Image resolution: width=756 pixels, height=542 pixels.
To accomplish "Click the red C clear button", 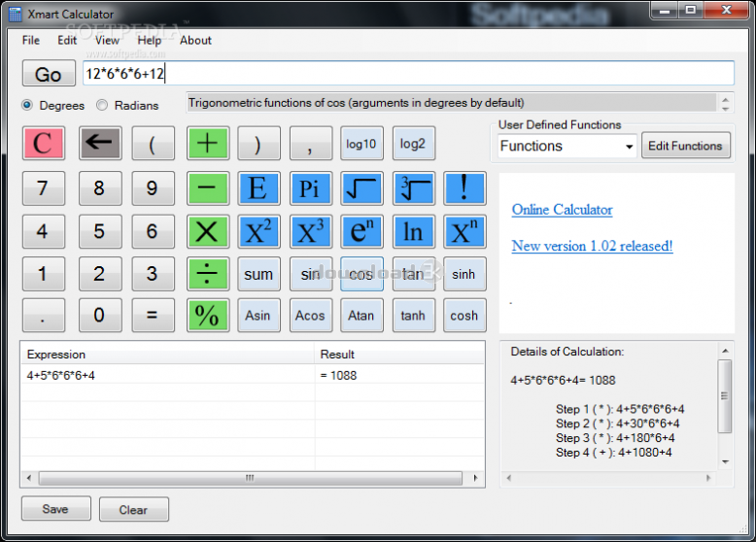I will [x=44, y=143].
